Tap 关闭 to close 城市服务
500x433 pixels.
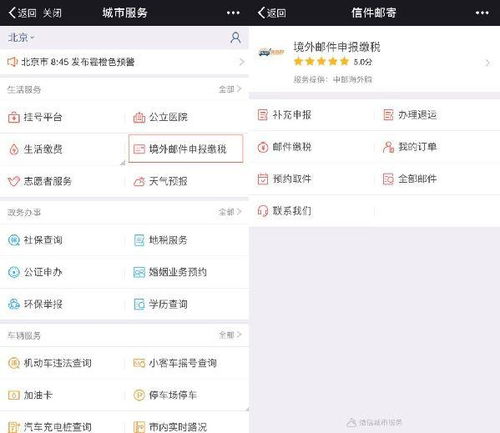coord(52,13)
